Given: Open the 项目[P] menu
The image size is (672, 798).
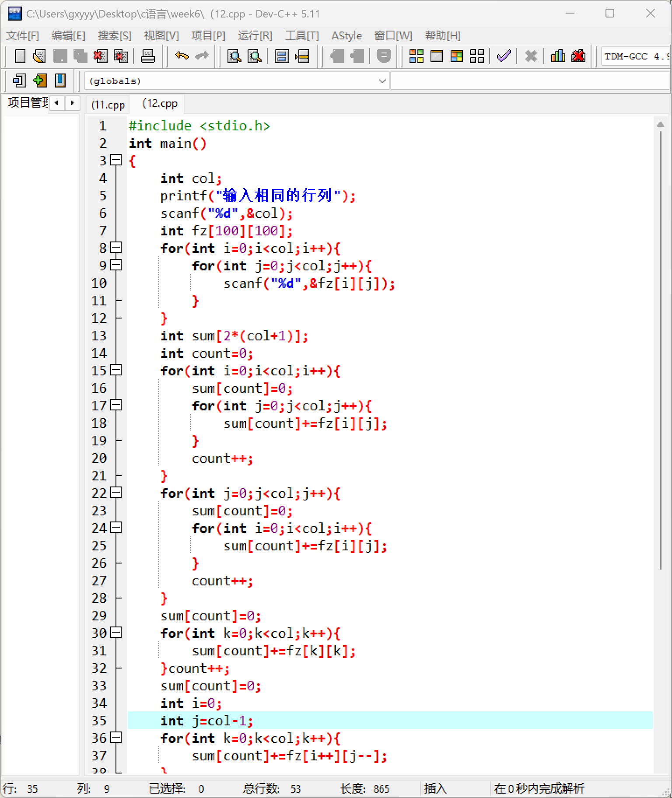Looking at the screenshot, I should [x=208, y=35].
